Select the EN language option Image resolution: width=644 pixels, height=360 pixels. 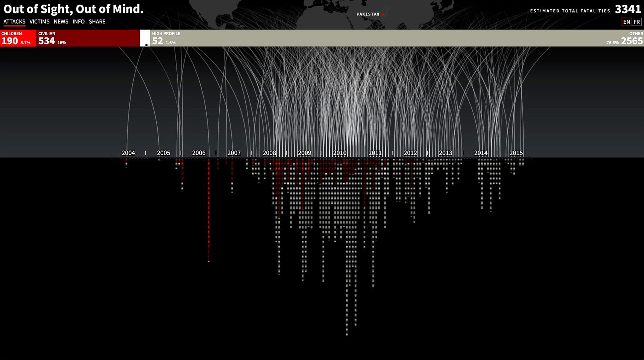[626, 22]
